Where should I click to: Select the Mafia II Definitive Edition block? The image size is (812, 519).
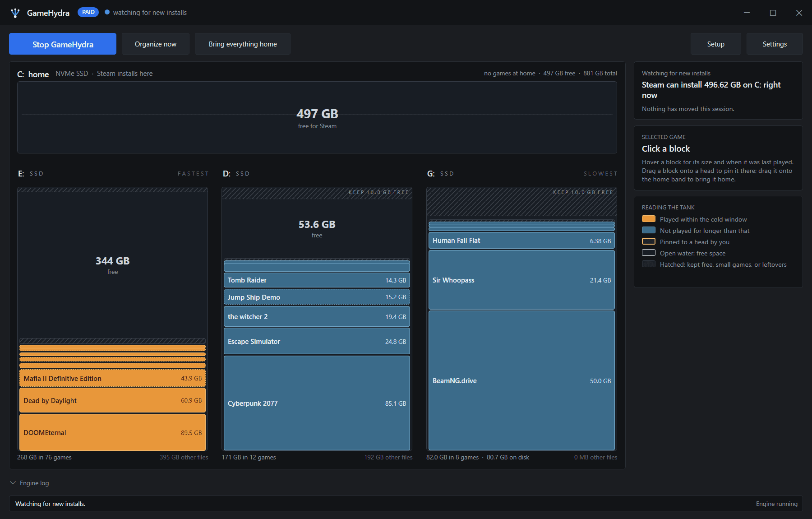pos(112,378)
